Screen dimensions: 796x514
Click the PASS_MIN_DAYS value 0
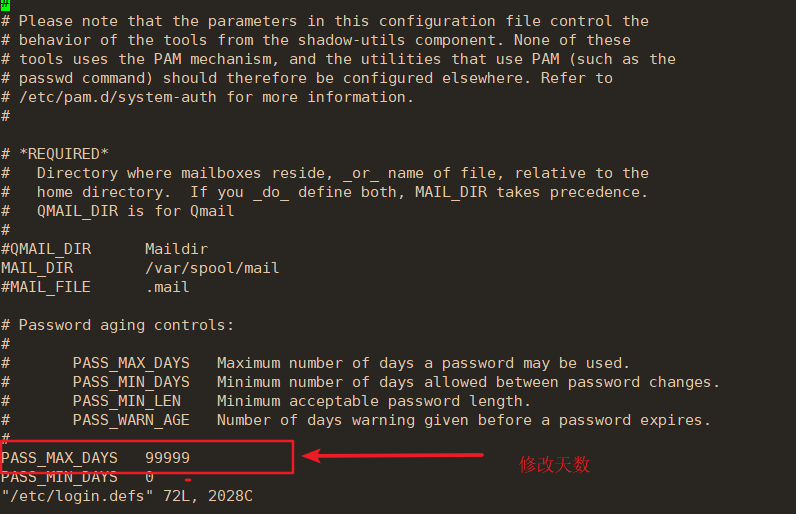click(149, 477)
